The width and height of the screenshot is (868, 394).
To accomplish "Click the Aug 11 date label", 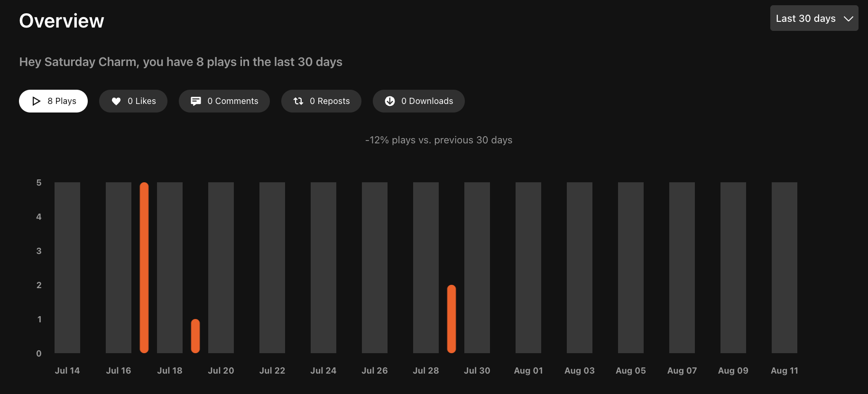I will click(784, 370).
